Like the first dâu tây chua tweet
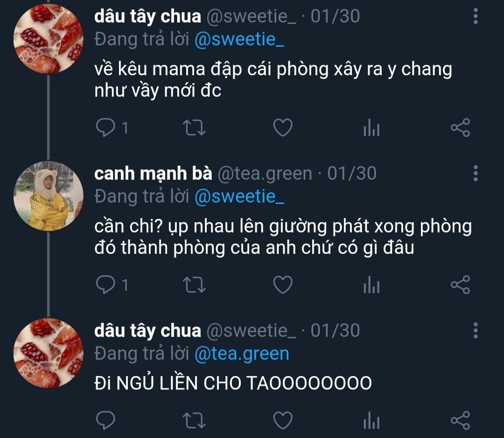The image size is (504, 438). click(x=283, y=128)
